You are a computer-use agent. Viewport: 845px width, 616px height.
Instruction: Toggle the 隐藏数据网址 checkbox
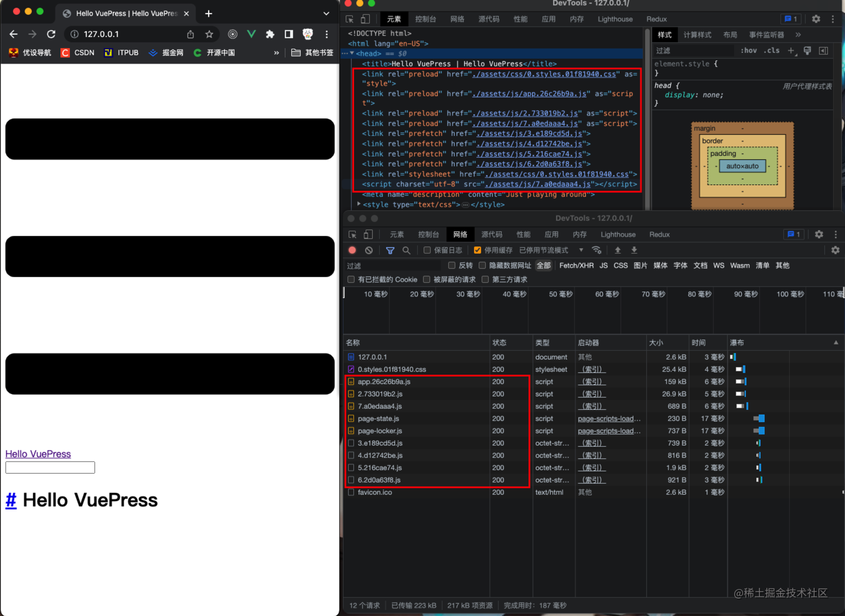coord(482,265)
